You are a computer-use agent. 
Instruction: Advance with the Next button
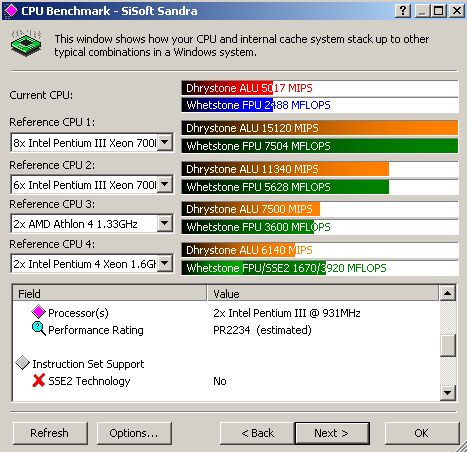point(332,433)
